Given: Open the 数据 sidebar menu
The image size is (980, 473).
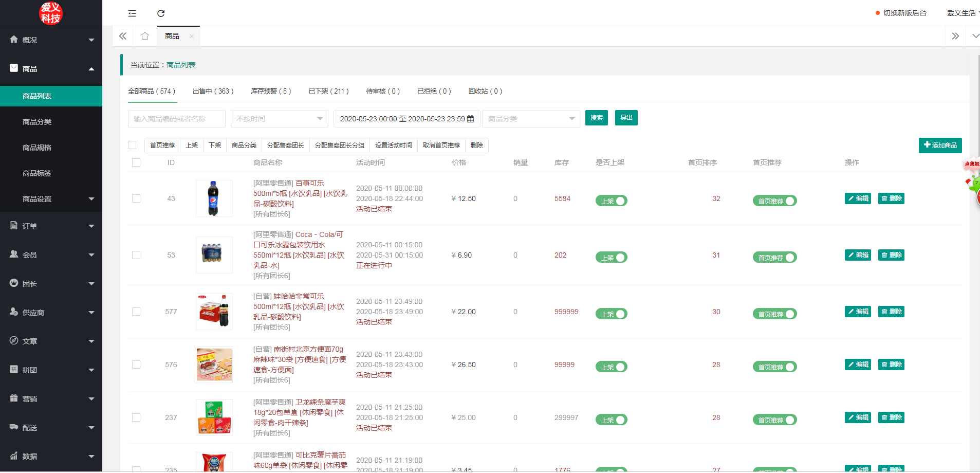Looking at the screenshot, I should point(51,456).
